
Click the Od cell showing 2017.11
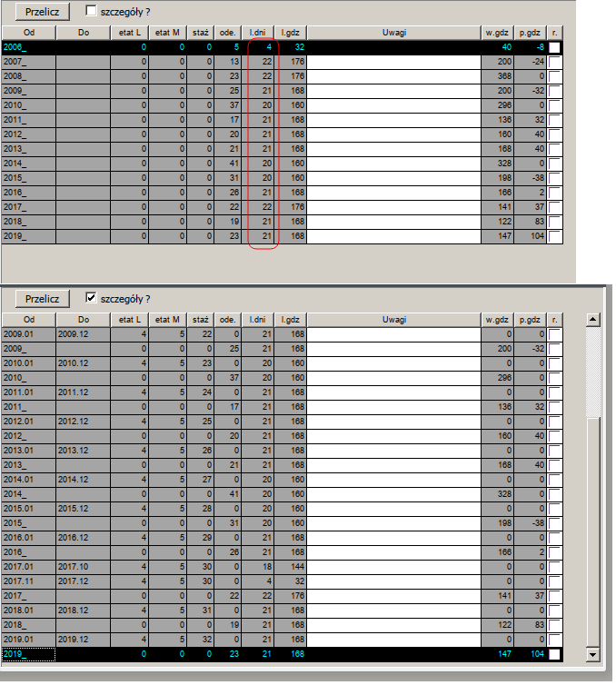tap(28, 581)
